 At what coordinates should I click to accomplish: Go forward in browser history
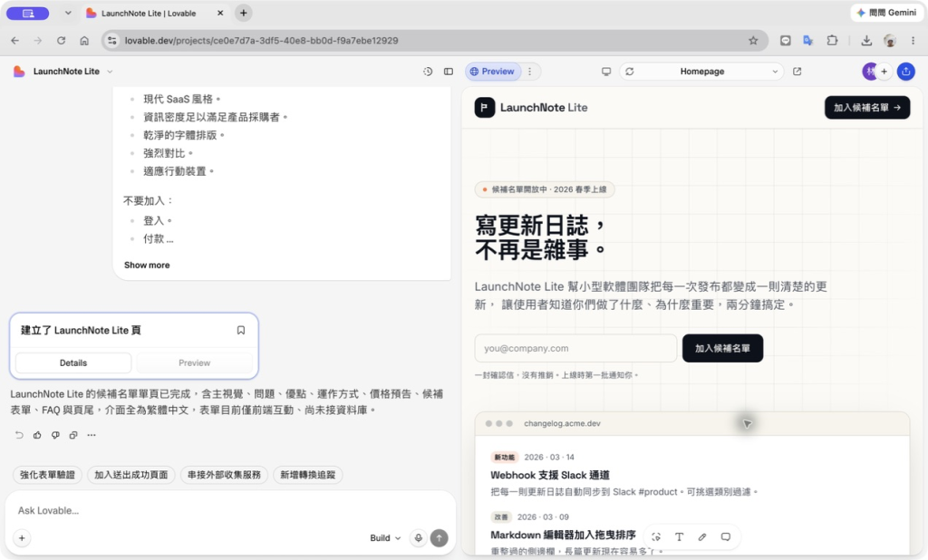(x=38, y=40)
